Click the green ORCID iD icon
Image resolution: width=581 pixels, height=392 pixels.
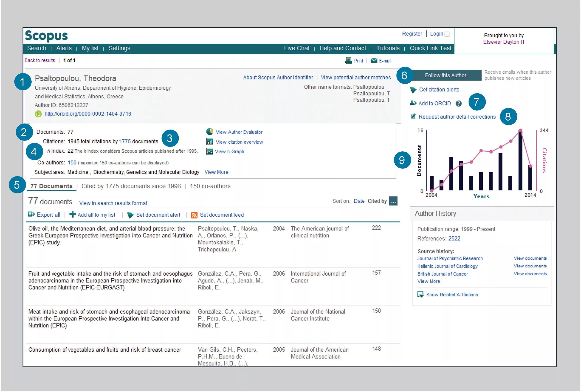point(38,114)
